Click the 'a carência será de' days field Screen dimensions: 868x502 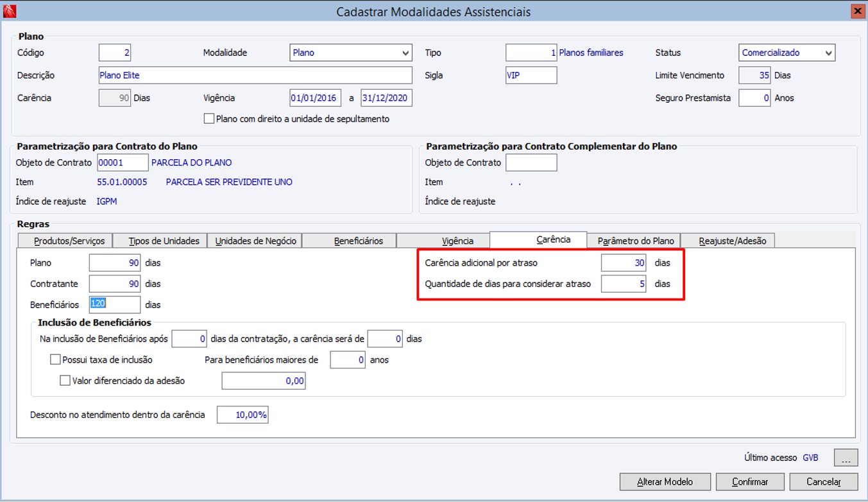(385, 339)
